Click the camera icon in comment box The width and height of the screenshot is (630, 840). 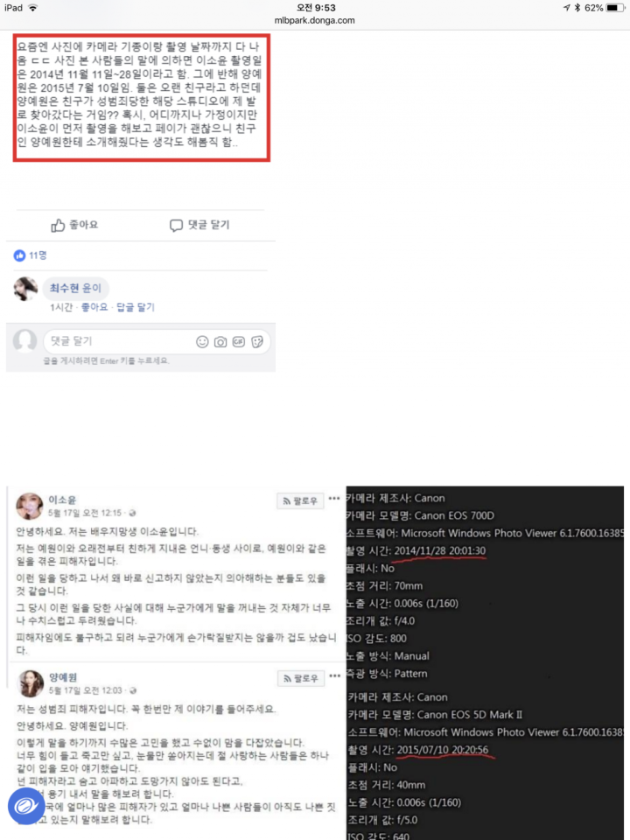[x=220, y=342]
